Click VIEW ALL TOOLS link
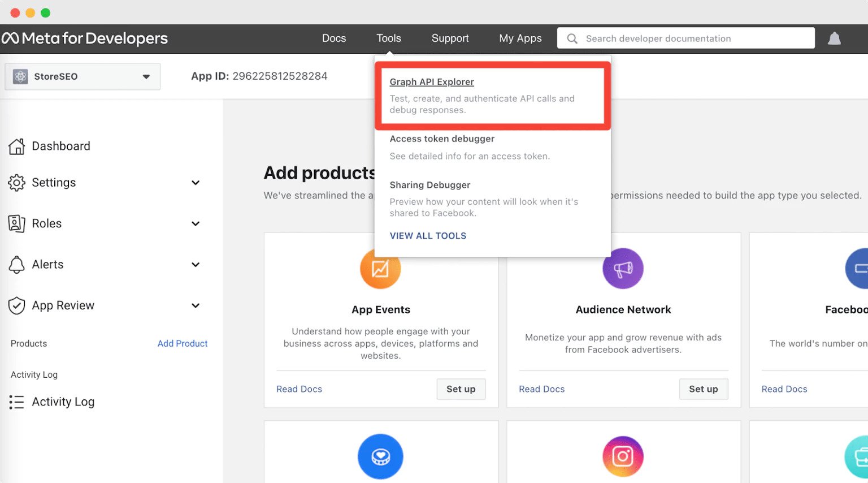 tap(428, 236)
